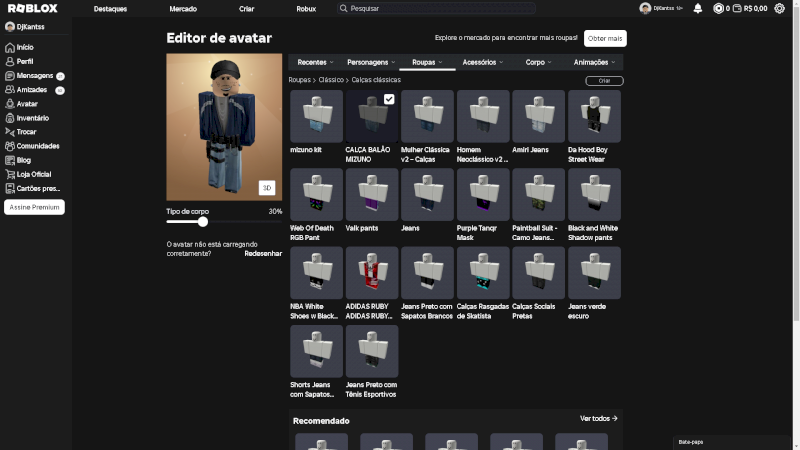
Task: Select Calças Sociais Pretas thumbnail
Action: pos(538,273)
